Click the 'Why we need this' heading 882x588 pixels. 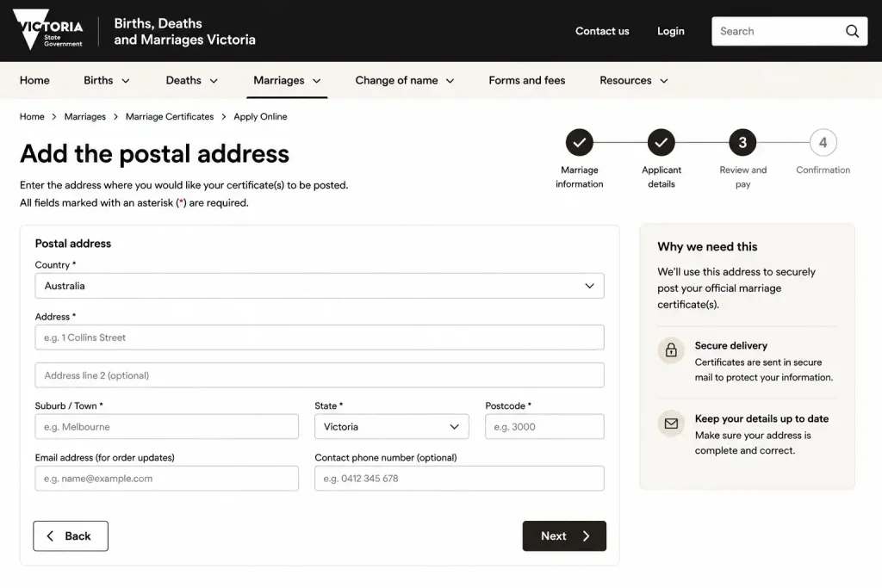[707, 246]
